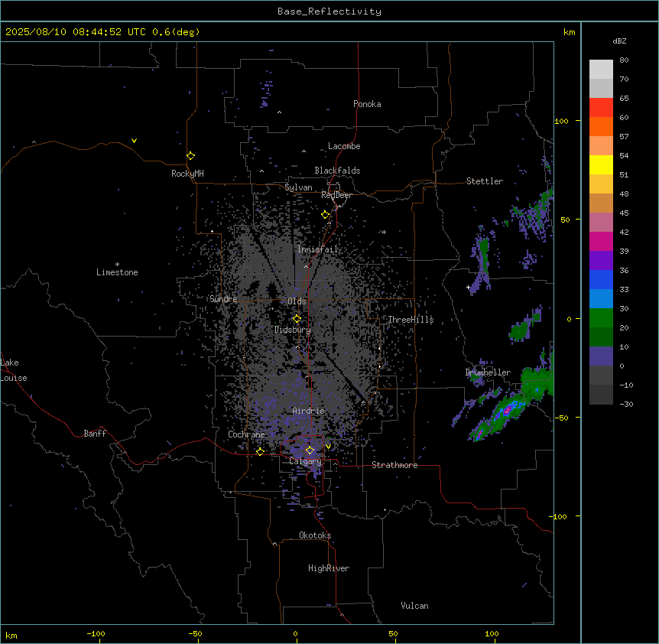Click the white plus marker west of Drumheller storm
The image size is (659, 644).
click(468, 287)
